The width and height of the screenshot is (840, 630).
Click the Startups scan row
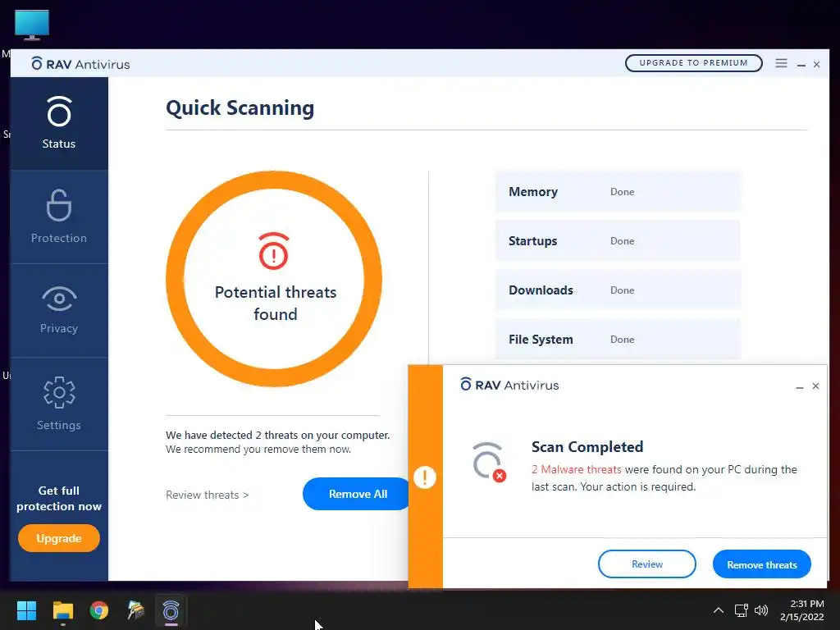[618, 241]
